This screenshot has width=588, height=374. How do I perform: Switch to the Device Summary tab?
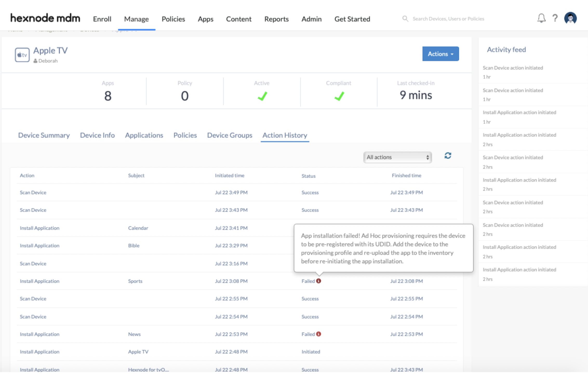pyautogui.click(x=44, y=135)
